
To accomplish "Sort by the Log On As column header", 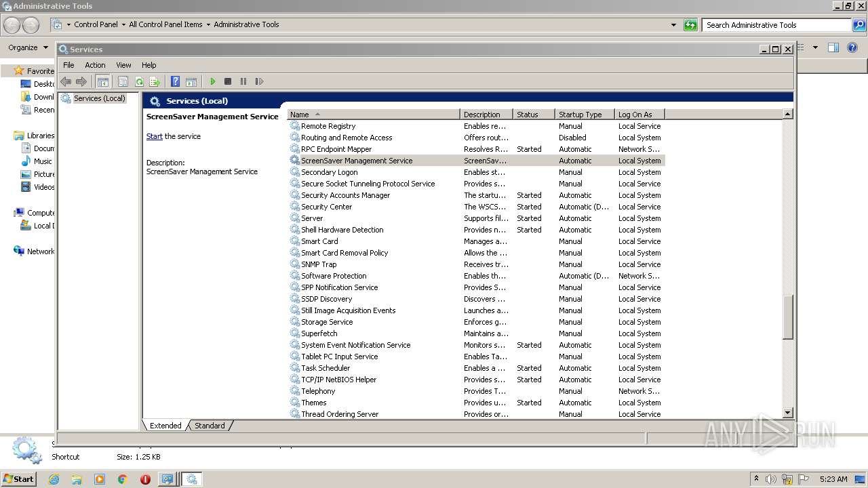I will (639, 115).
